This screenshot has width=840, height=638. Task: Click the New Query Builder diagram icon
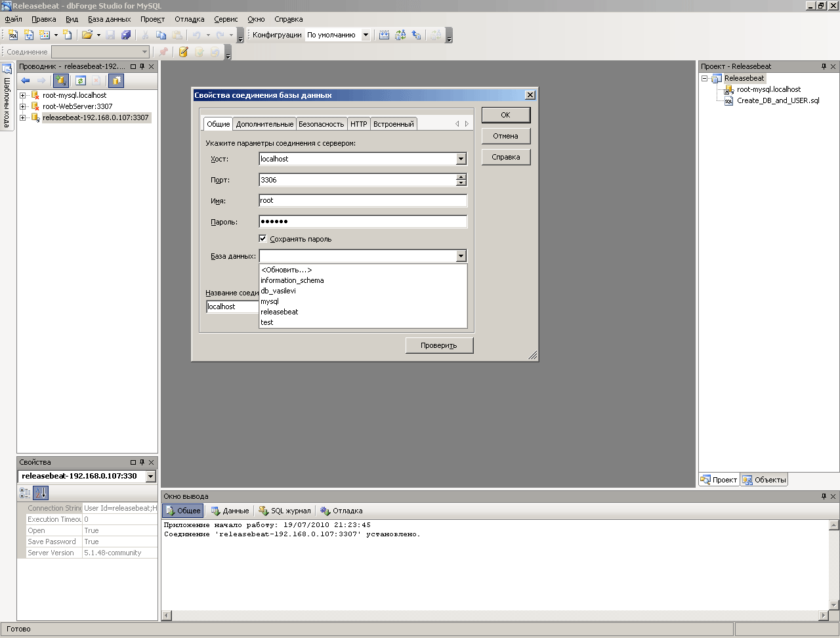(x=29, y=35)
